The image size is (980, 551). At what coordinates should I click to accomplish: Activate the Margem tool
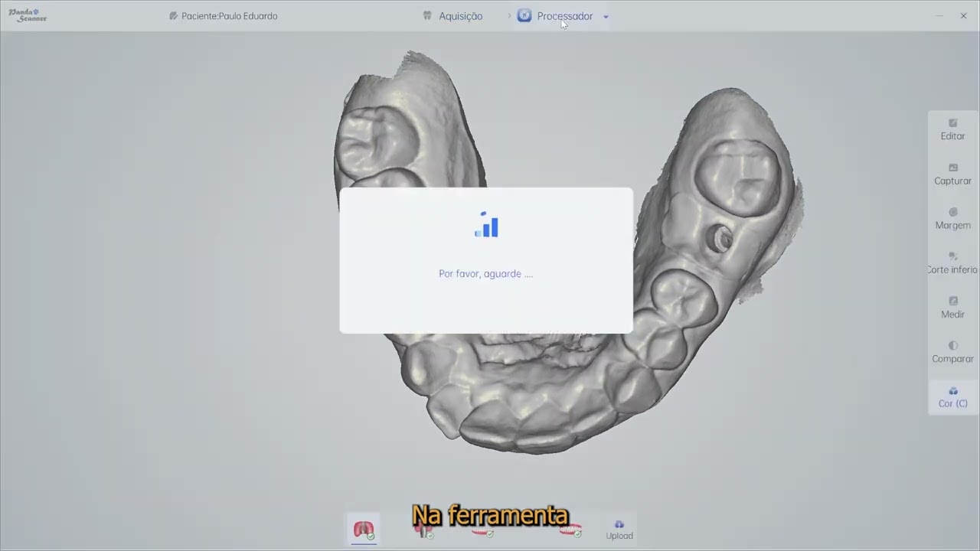click(x=952, y=219)
